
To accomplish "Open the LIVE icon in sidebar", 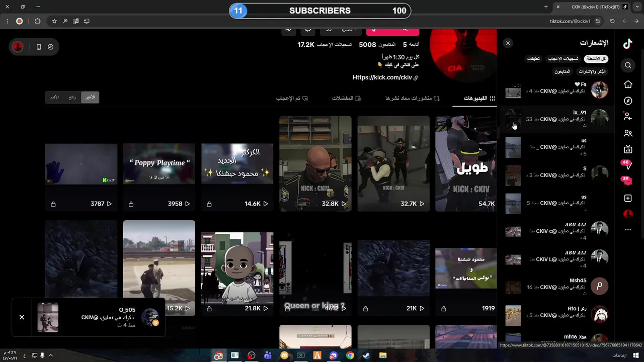I will [628, 149].
